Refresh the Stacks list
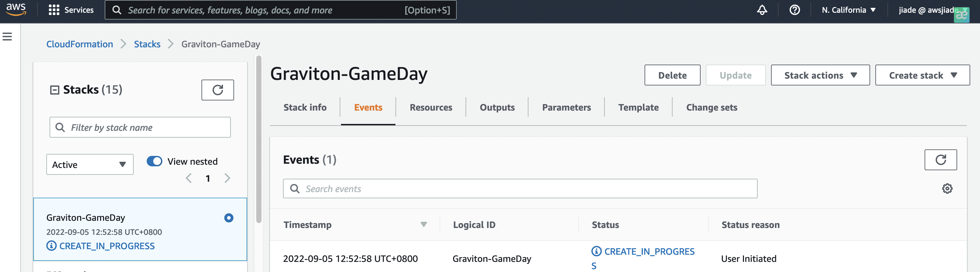Viewport: 980px width, 272px height. 217,90
